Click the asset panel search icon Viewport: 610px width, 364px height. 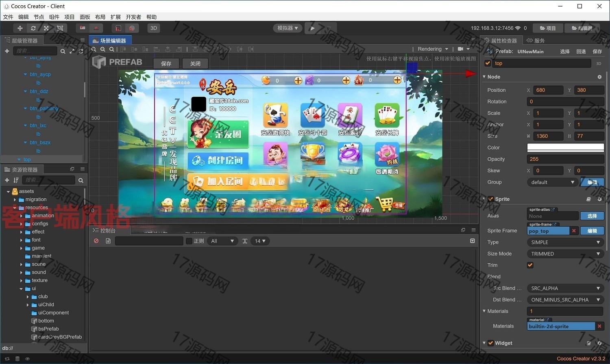pos(81,180)
